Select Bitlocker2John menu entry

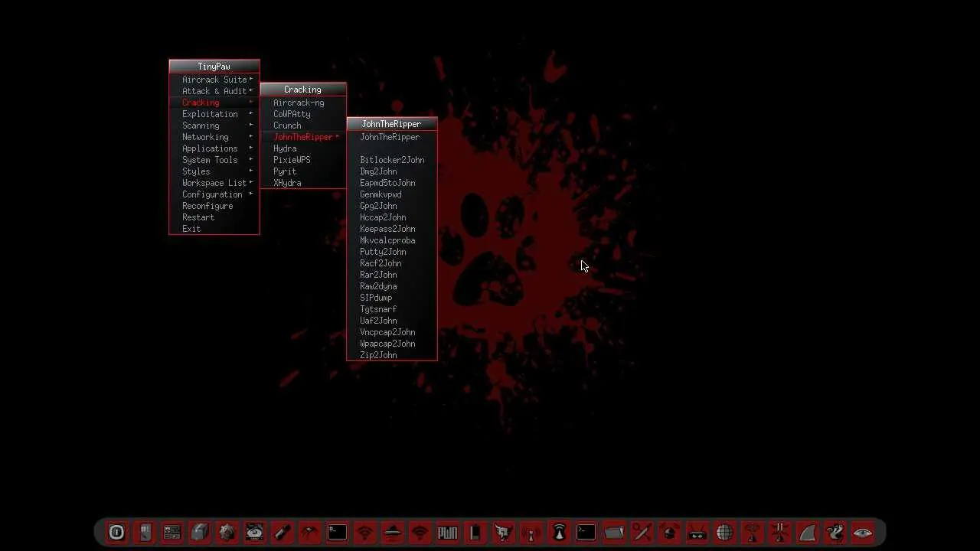coord(392,160)
